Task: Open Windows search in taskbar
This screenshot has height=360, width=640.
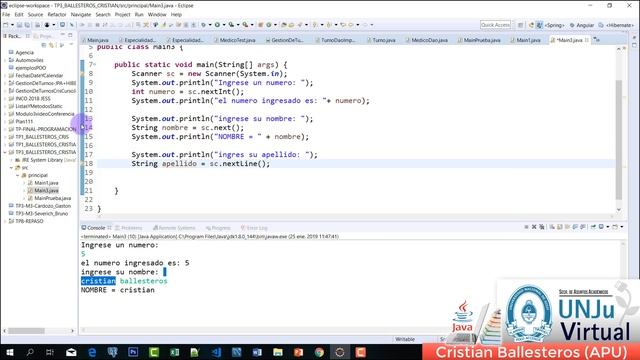Action: (x=30, y=352)
